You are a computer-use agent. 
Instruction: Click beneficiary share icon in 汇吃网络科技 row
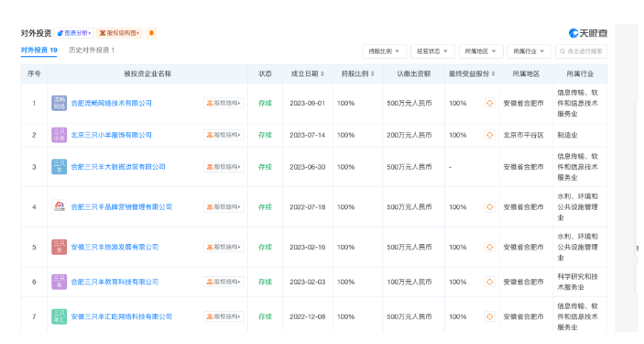click(x=489, y=316)
